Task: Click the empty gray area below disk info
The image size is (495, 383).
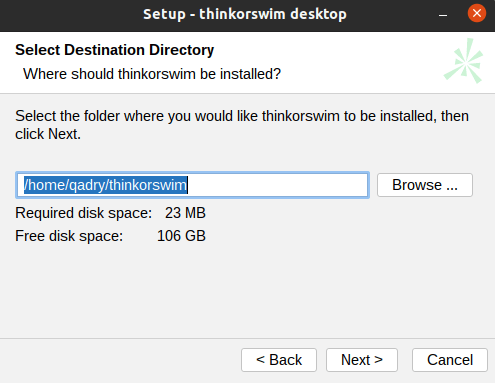Action: click(x=247, y=290)
